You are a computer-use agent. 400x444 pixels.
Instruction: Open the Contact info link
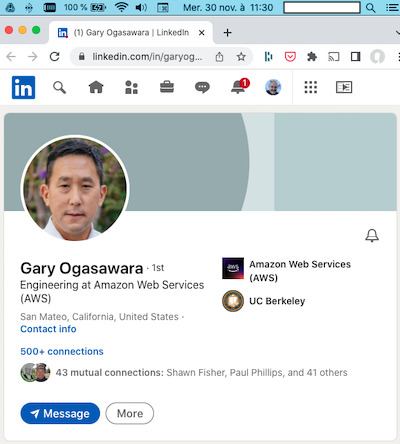(x=48, y=329)
